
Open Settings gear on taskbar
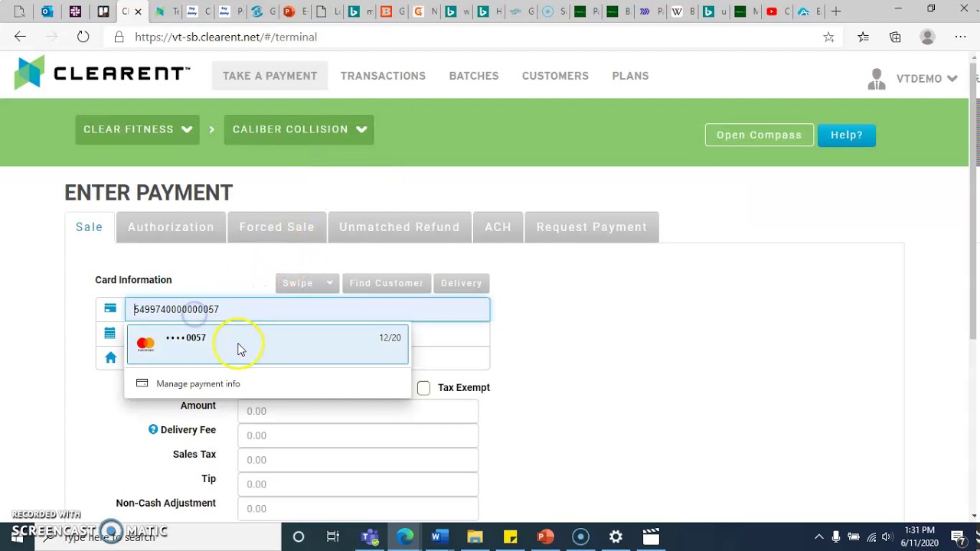616,536
